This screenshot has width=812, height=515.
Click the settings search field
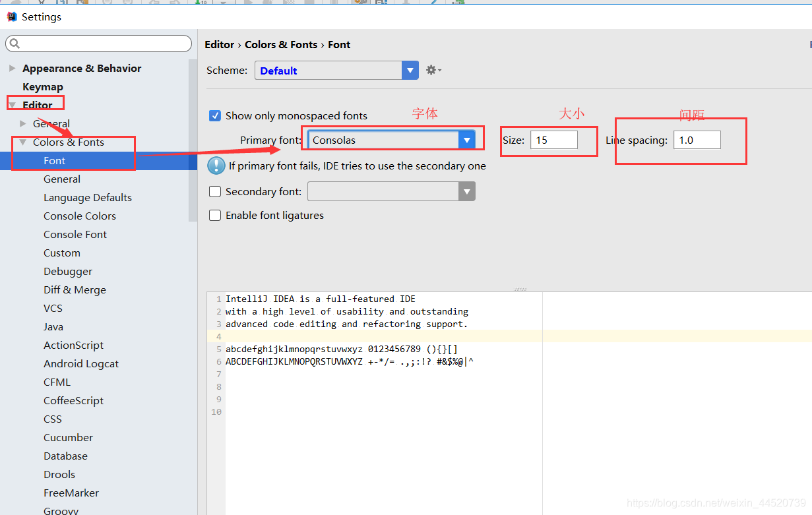coord(99,44)
